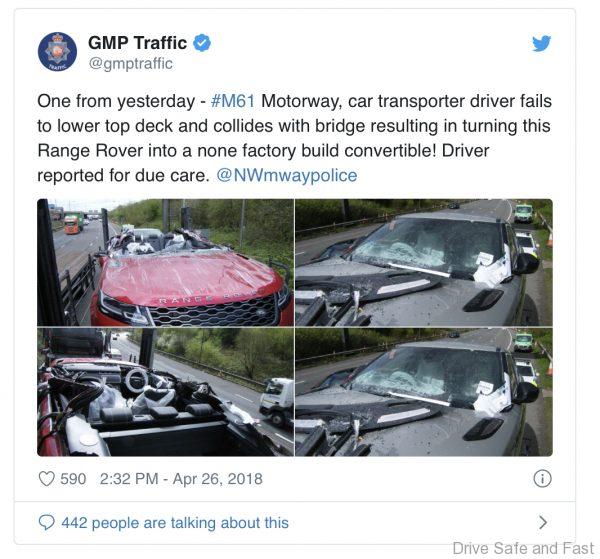Click the speech bubble reply icon
This screenshot has height=559, width=600.
(47, 522)
